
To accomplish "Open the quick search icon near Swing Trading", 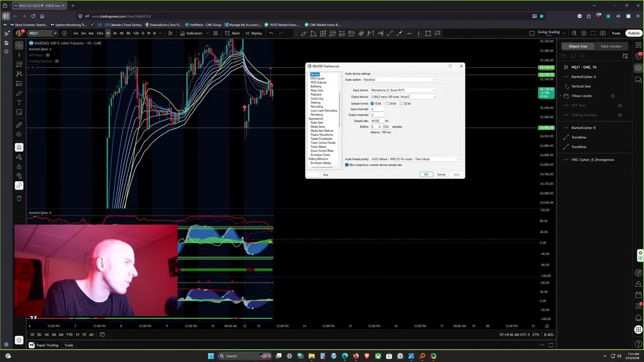I will tap(574, 33).
